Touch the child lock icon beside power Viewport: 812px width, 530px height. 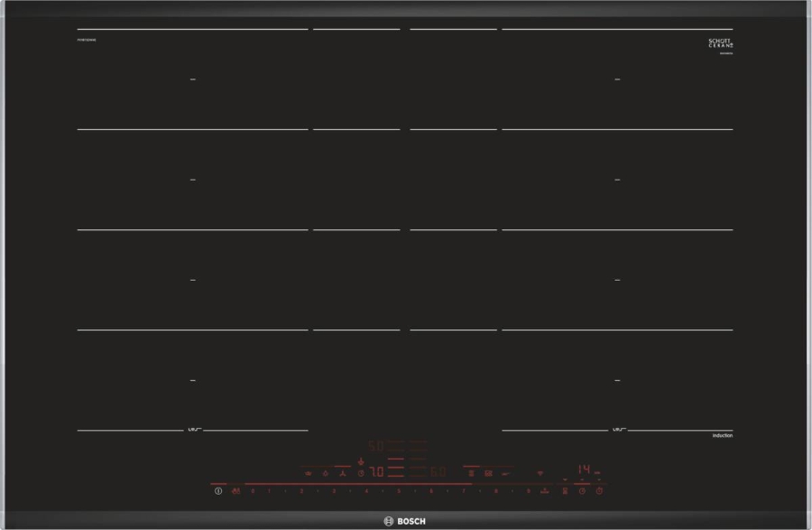(235, 491)
